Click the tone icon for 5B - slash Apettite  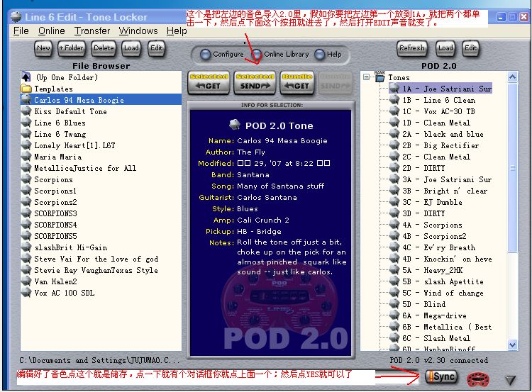point(394,281)
